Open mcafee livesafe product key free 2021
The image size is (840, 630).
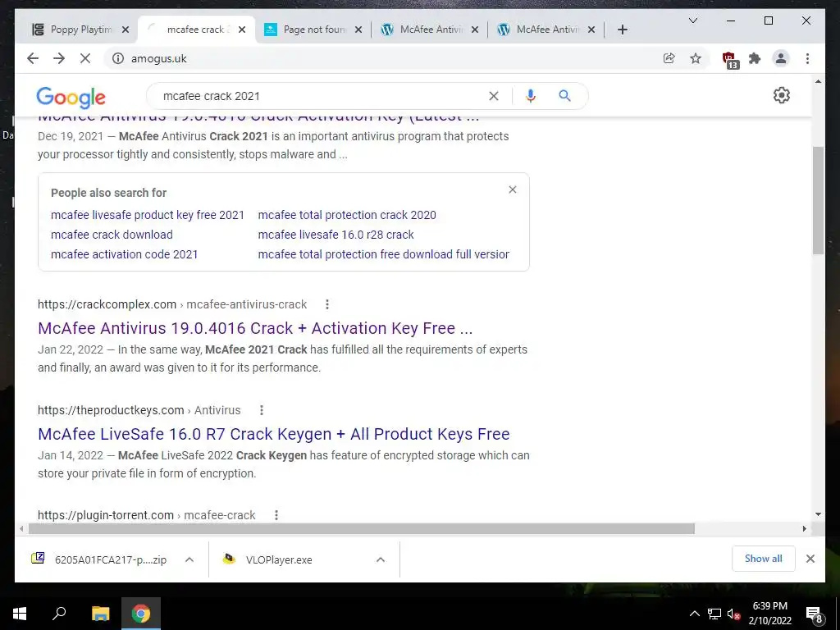coord(148,215)
